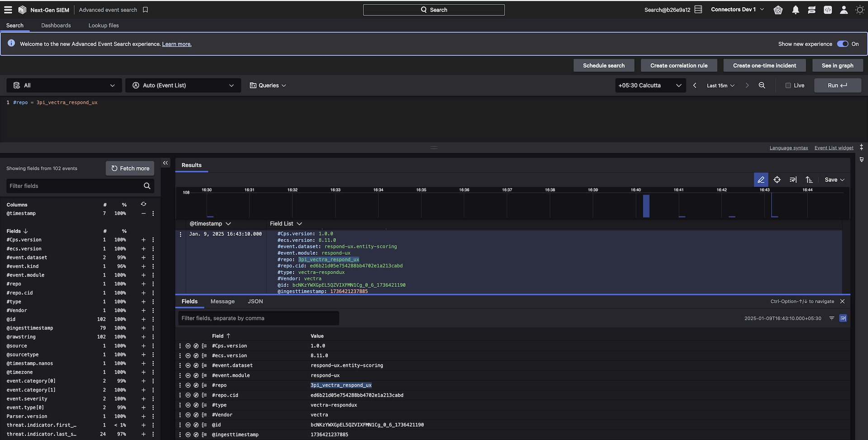Image resolution: width=868 pixels, height=440 pixels.
Task: Open the Learn more link
Action: coord(177,44)
